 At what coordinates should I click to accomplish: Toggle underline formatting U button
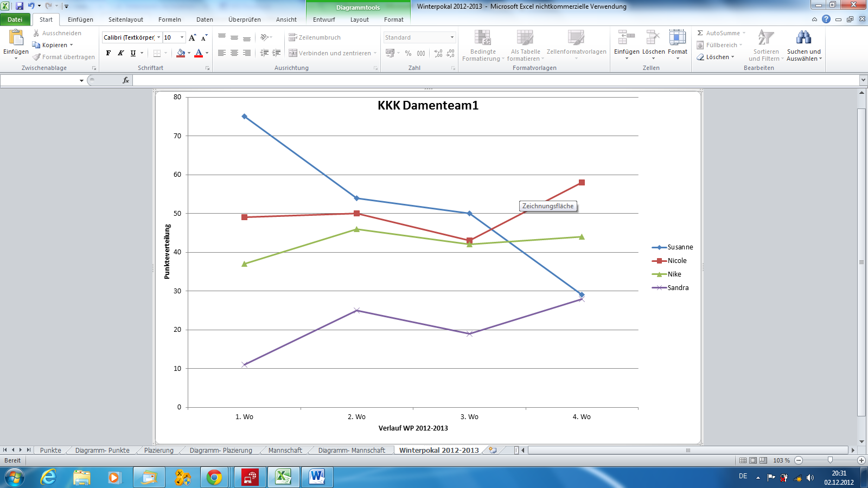[x=133, y=53]
